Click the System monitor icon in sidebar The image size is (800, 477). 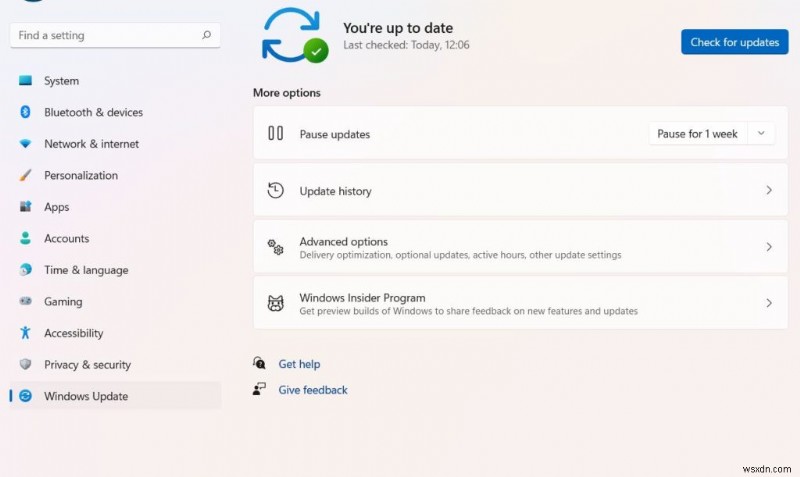click(x=25, y=81)
